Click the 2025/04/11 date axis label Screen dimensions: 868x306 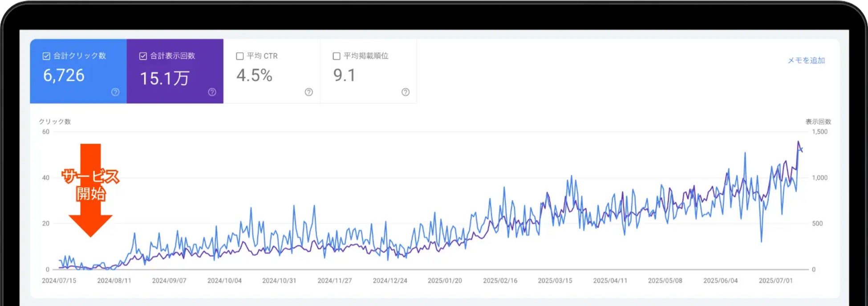click(x=610, y=281)
